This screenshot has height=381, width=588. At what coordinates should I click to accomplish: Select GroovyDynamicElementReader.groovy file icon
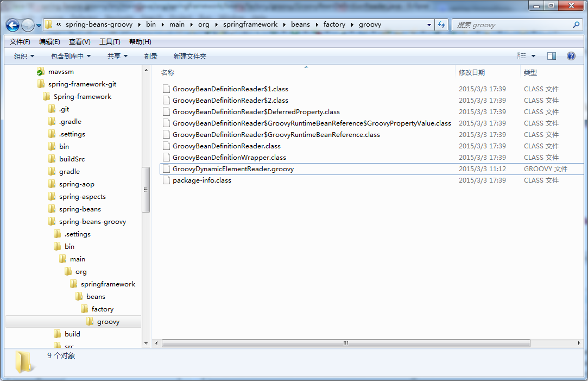tap(166, 169)
